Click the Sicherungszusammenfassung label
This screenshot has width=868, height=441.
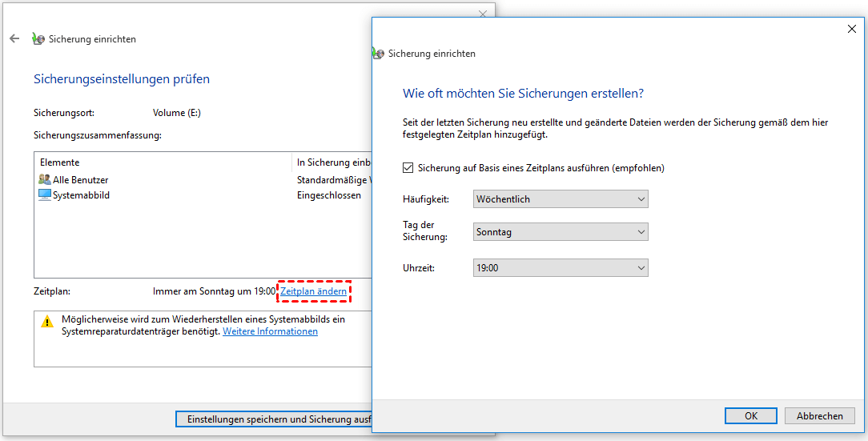(x=98, y=135)
